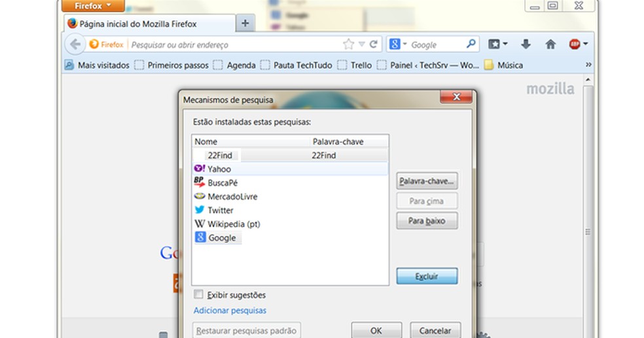
Task: Open the Adicionar pesquisas link
Action: point(230,311)
